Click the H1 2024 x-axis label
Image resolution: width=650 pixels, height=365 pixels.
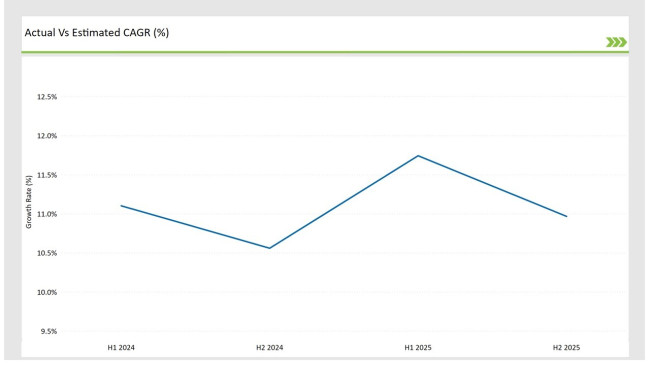tap(121, 348)
